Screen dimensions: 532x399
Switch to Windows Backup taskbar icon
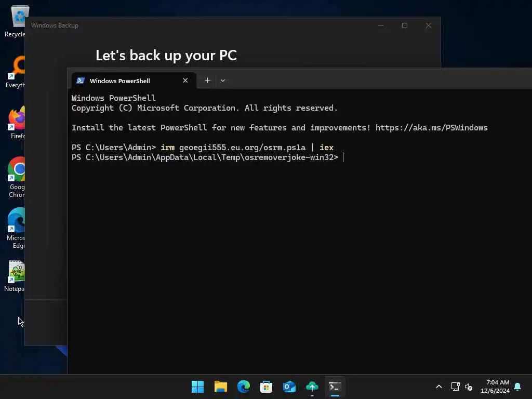(312, 387)
